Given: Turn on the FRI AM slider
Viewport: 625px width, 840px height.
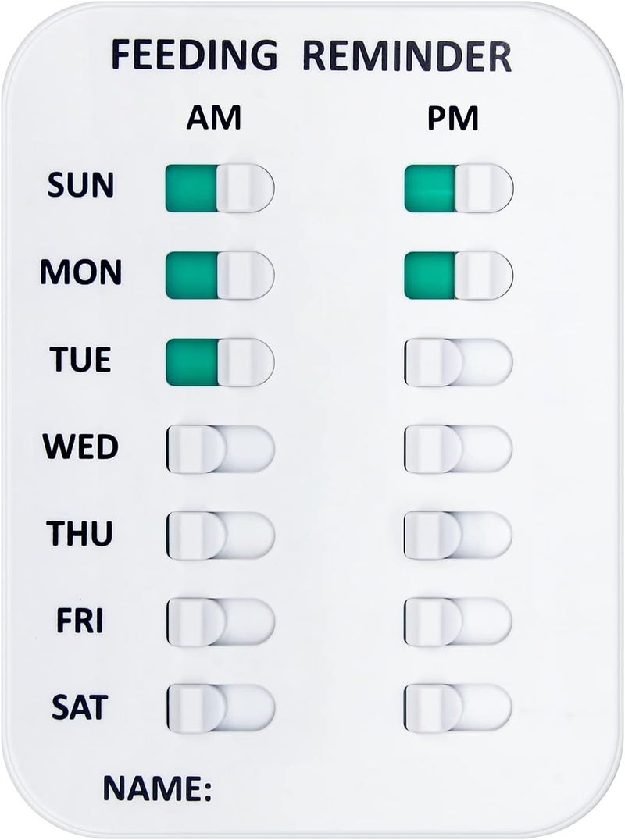Looking at the screenshot, I should (220, 621).
